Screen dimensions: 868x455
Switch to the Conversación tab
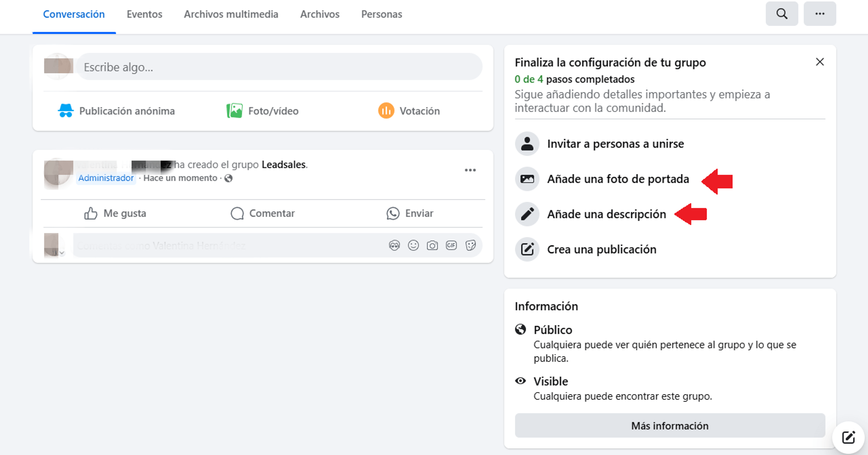[74, 14]
